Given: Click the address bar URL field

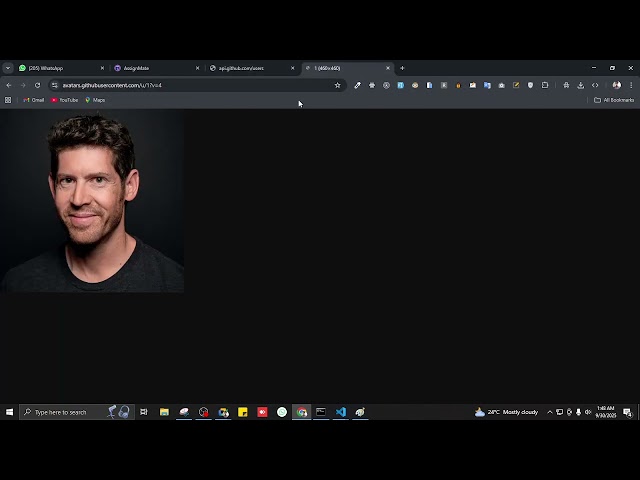Looking at the screenshot, I should click(x=190, y=85).
